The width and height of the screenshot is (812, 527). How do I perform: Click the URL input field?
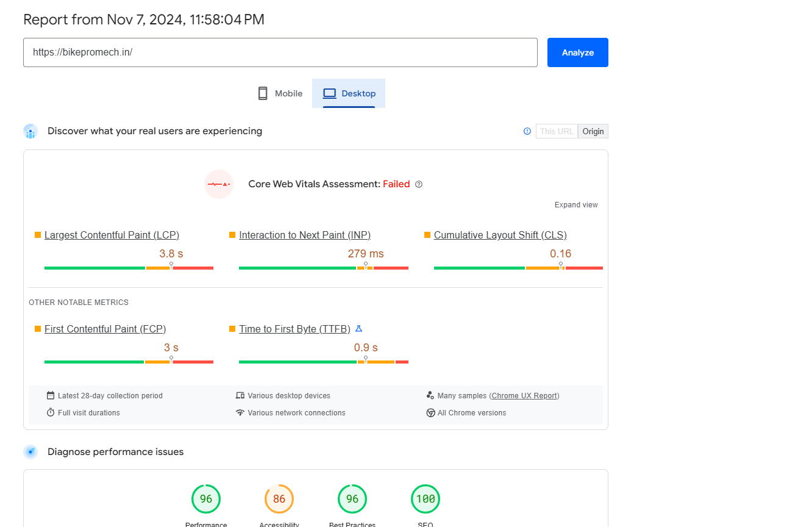(280, 52)
